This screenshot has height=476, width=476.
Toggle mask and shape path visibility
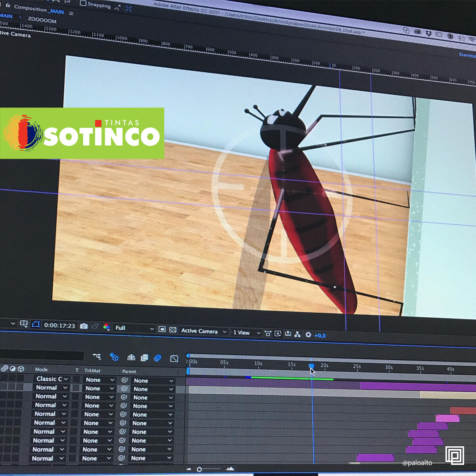point(36,324)
